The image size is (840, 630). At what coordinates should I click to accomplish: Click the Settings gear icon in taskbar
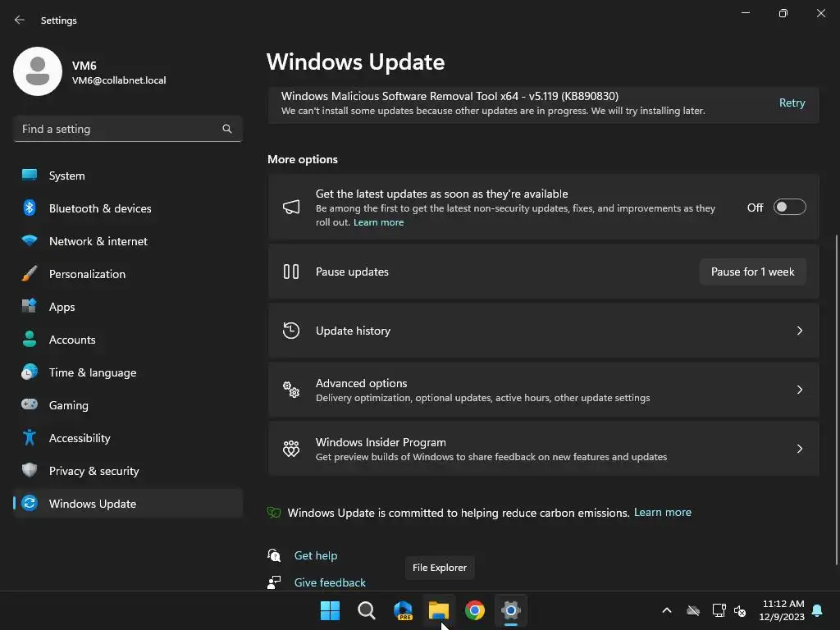[x=511, y=610]
